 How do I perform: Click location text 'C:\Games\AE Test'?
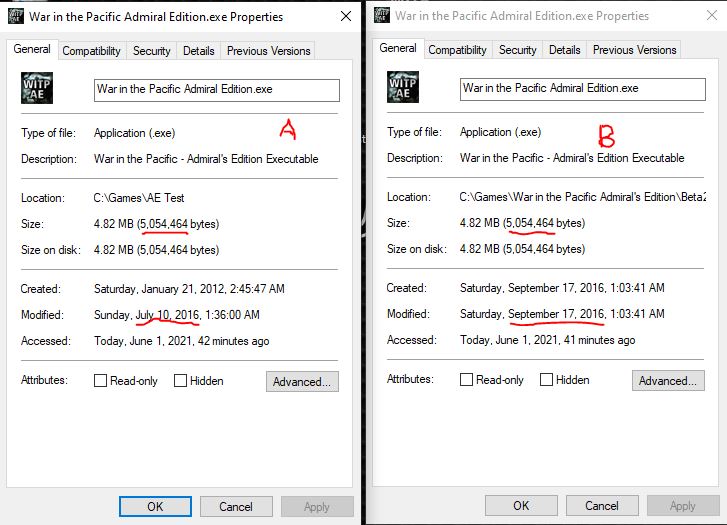(x=139, y=198)
